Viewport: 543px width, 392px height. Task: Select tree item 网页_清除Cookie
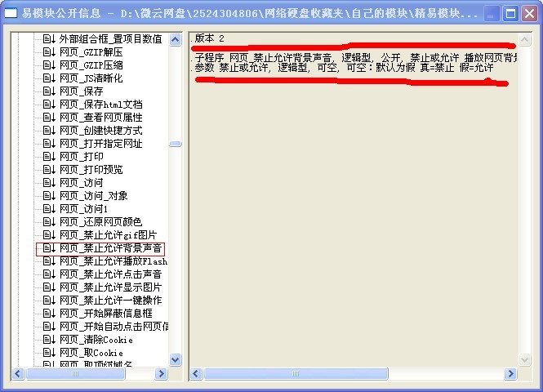pyautogui.click(x=96, y=340)
